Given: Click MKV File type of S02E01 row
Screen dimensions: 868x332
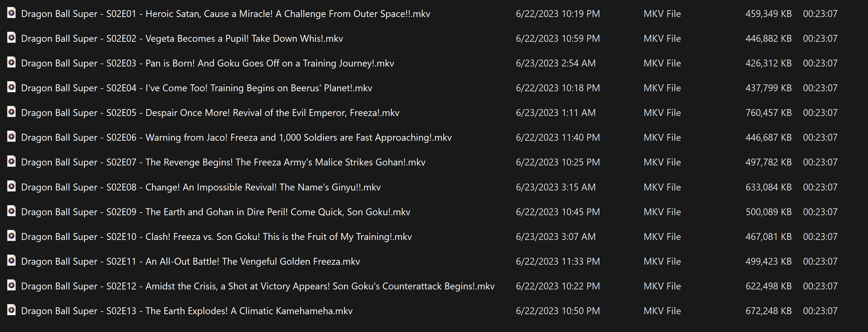Looking at the screenshot, I should point(662,14).
